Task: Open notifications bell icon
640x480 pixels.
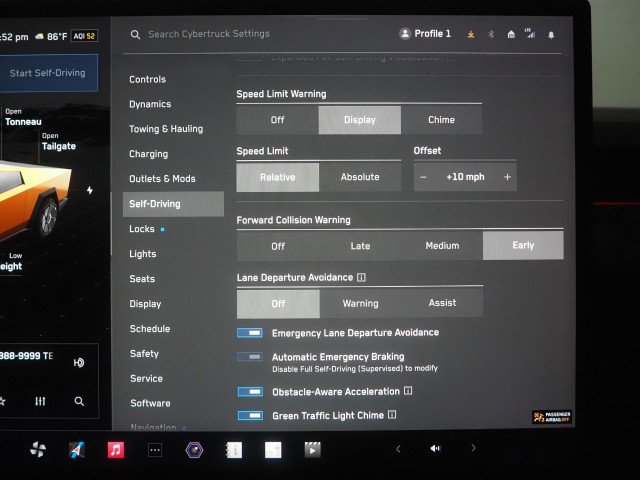Action: (551, 35)
